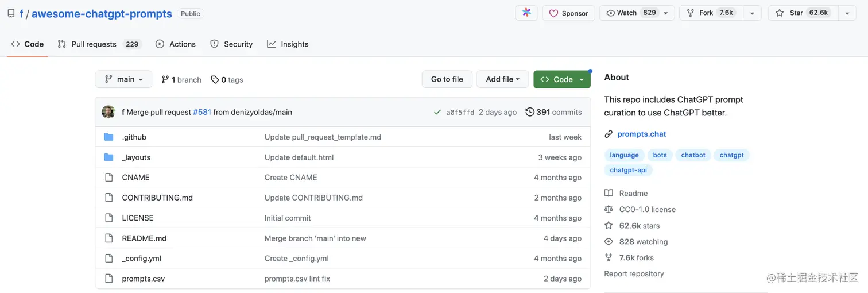Star the repository with the Star button
Image resolution: width=868 pixels, height=293 pixels.
[803, 13]
